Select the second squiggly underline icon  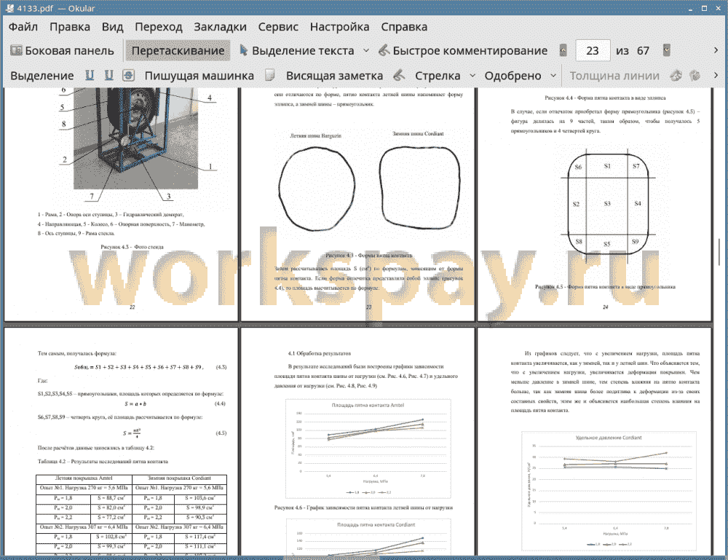(x=109, y=75)
